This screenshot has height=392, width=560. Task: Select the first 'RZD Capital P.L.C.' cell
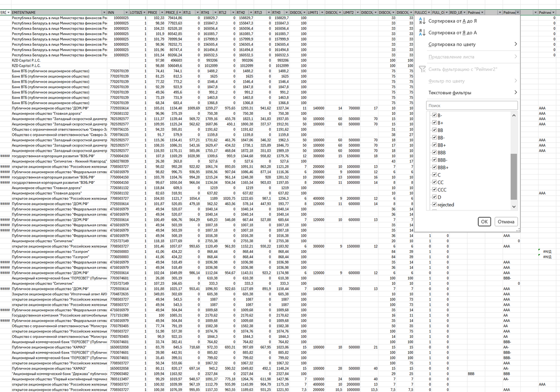[60, 60]
